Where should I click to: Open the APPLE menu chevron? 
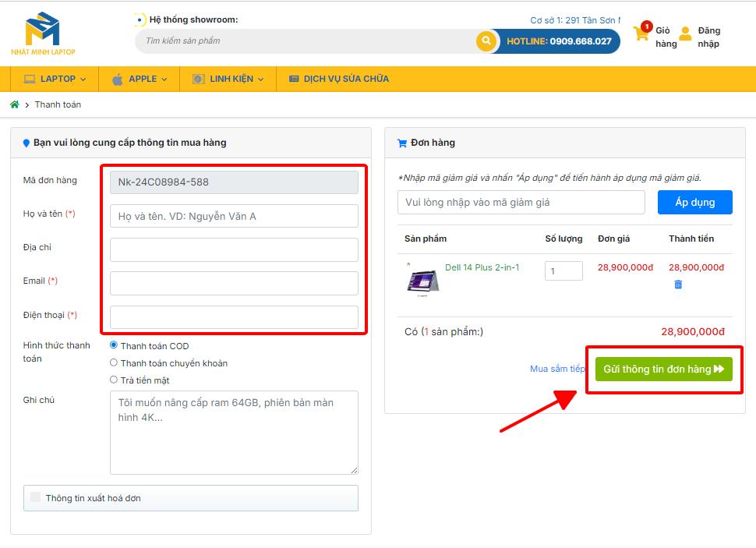pyautogui.click(x=164, y=80)
